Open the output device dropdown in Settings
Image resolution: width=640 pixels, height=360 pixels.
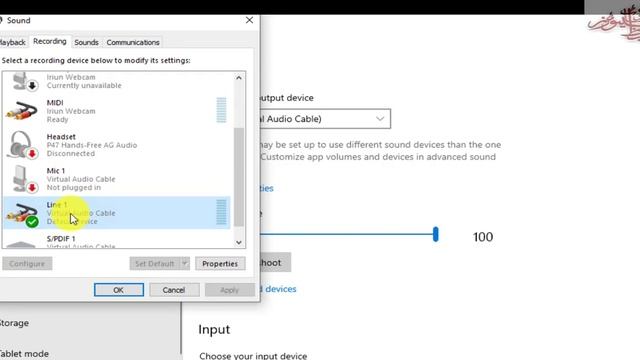point(325,119)
